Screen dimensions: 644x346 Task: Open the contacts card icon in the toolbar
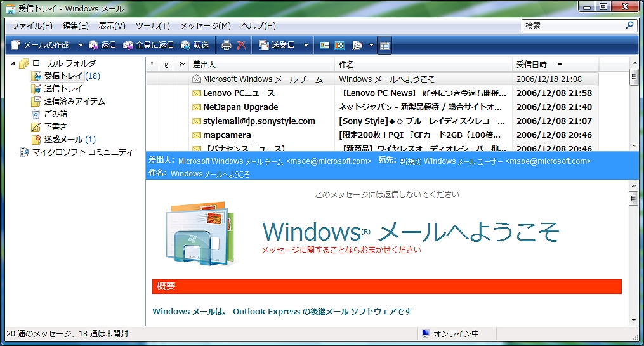coord(325,45)
